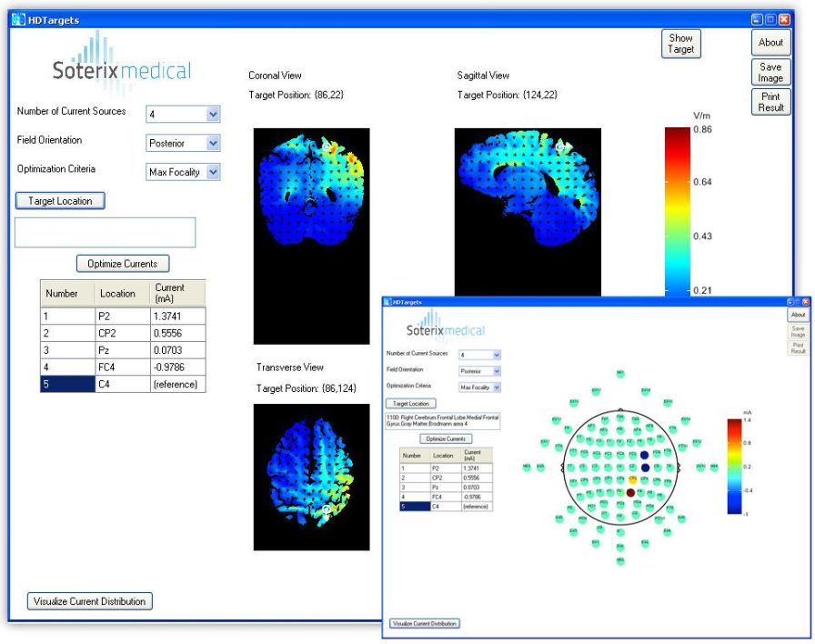Click the Nz electrode at the head map bottom
This screenshot has height=644, width=815.
[x=619, y=559]
